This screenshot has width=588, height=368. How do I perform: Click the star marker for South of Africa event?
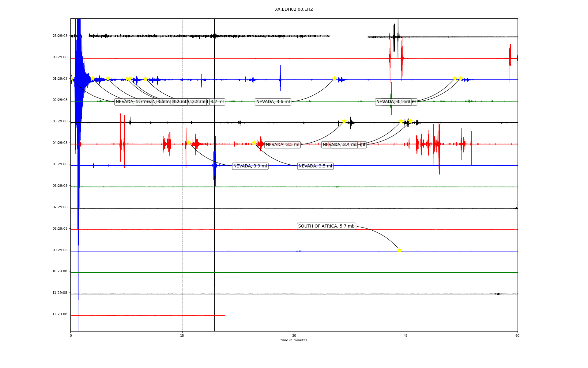399,250
